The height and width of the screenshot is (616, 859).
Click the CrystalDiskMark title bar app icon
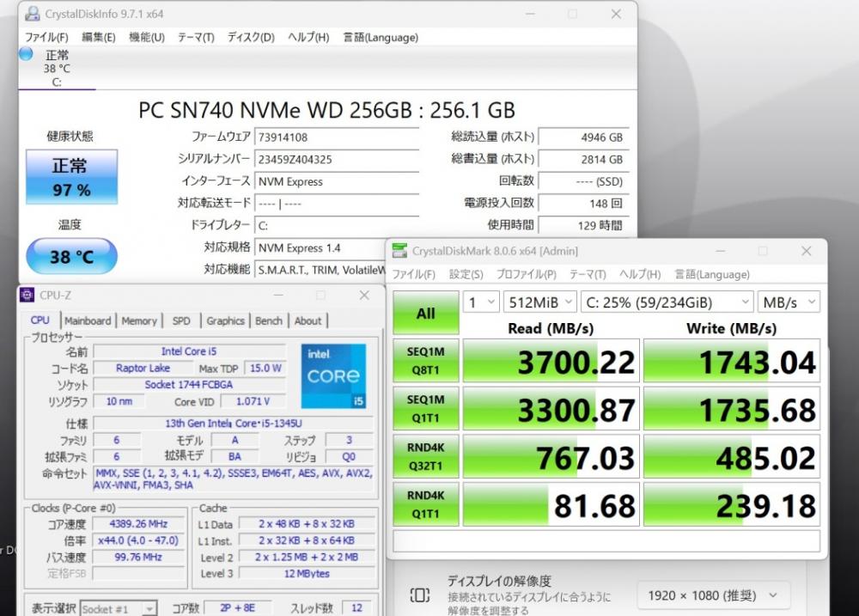pyautogui.click(x=399, y=251)
